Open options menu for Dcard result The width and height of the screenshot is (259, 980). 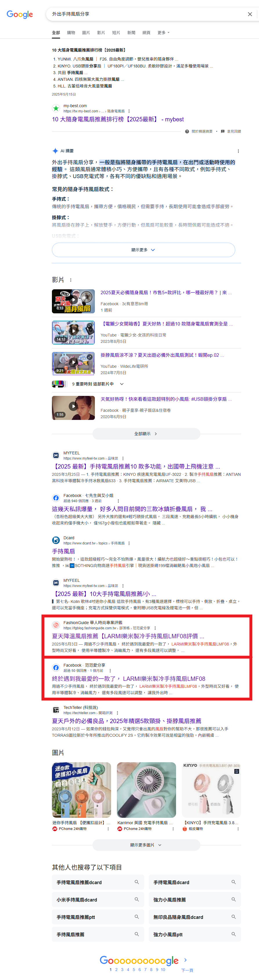click(129, 543)
